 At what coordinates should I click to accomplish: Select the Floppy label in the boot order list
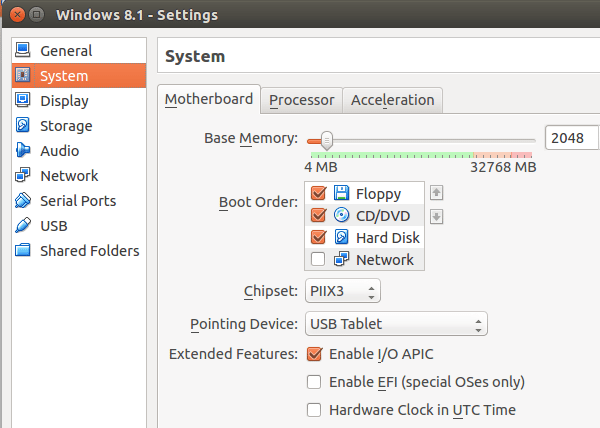coord(378,194)
